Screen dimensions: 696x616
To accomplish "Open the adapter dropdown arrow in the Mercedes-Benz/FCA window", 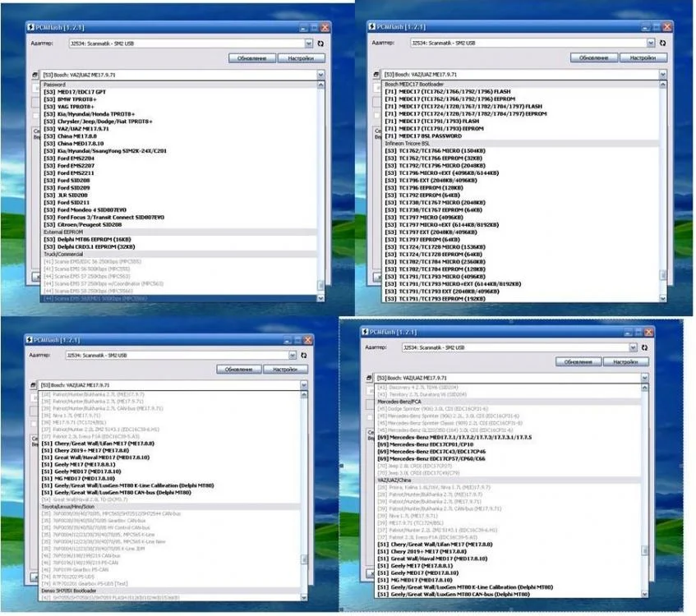I will click(x=633, y=347).
